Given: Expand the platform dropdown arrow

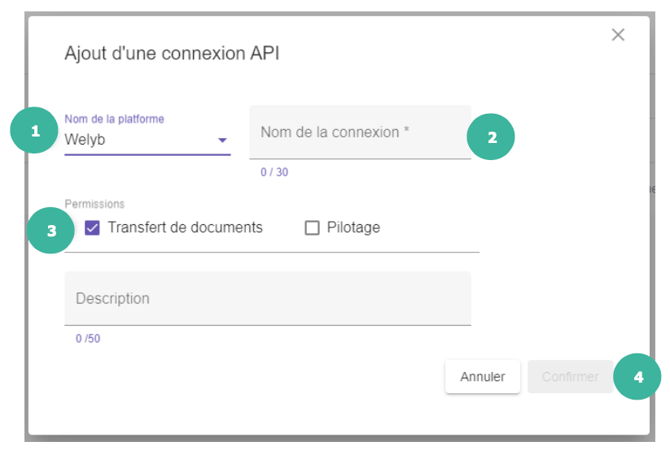Looking at the screenshot, I should [x=222, y=140].
